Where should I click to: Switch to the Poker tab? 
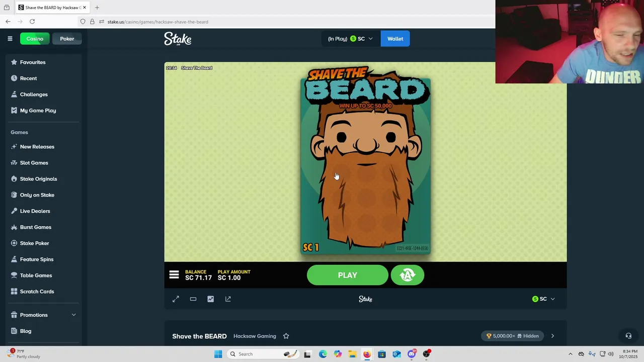click(67, 39)
